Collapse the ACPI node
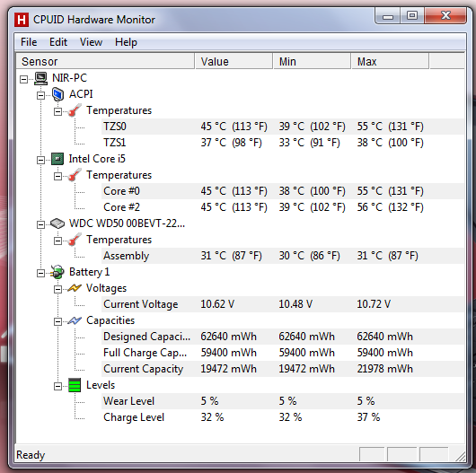This screenshot has width=476, height=473. tap(40, 95)
